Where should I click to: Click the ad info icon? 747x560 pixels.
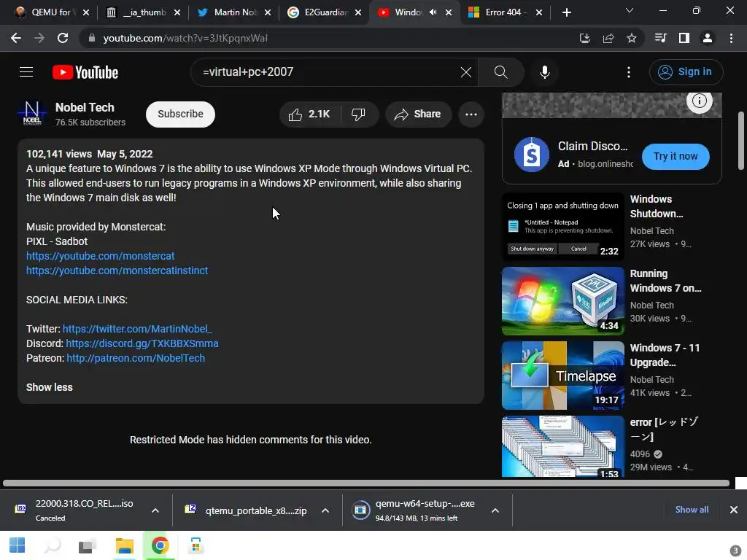click(x=699, y=101)
